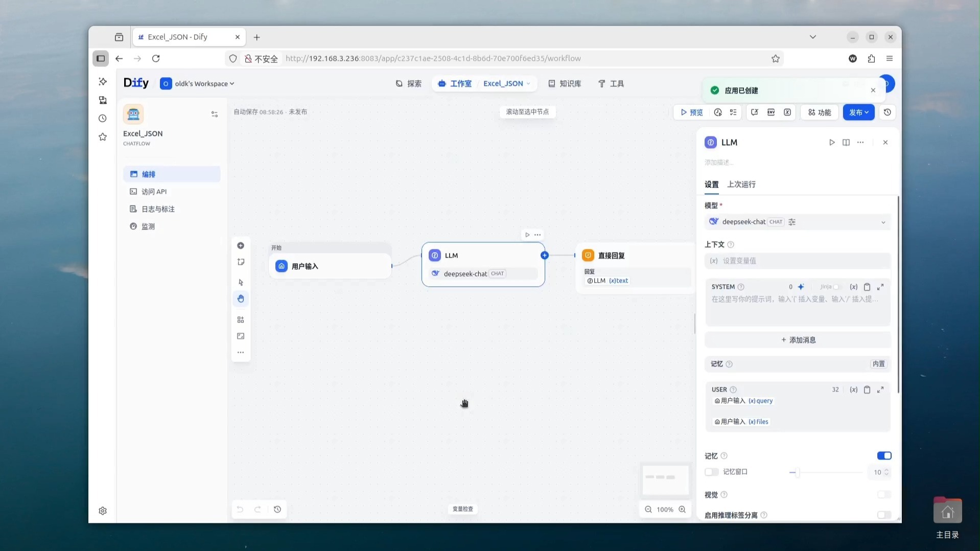Copy the SYSTEM prompt with clipboard icon
This screenshot has height=551, width=980.
click(867, 287)
